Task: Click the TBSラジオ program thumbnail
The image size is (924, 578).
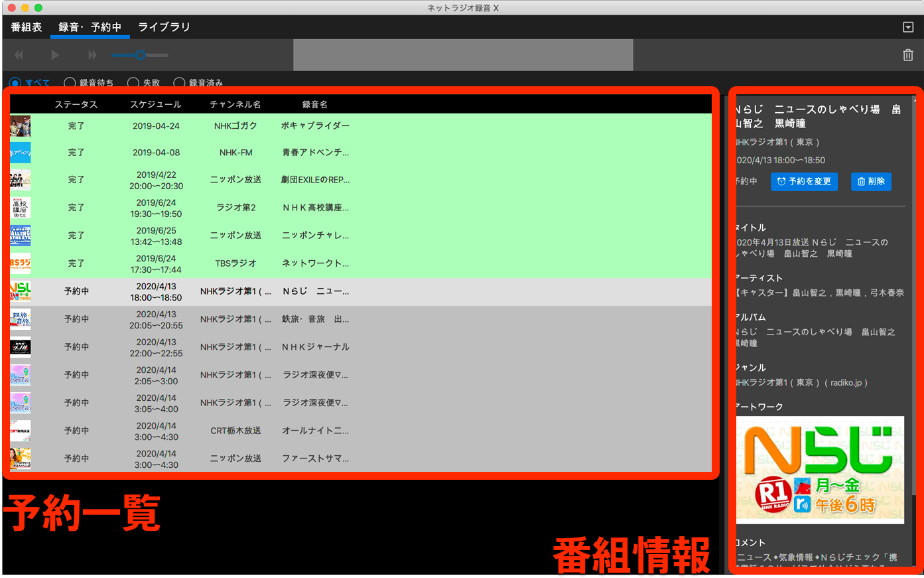Action: click(x=20, y=263)
